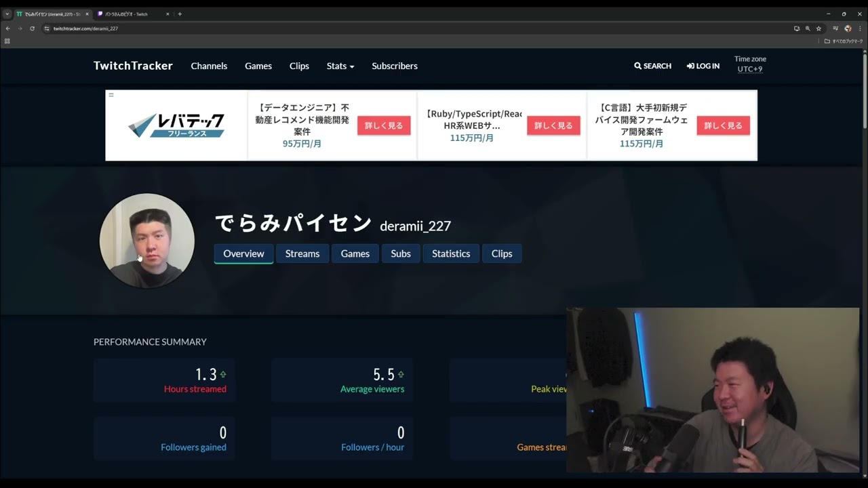Open the Subscribers nav item
Screen dimensions: 868x488
pos(395,66)
